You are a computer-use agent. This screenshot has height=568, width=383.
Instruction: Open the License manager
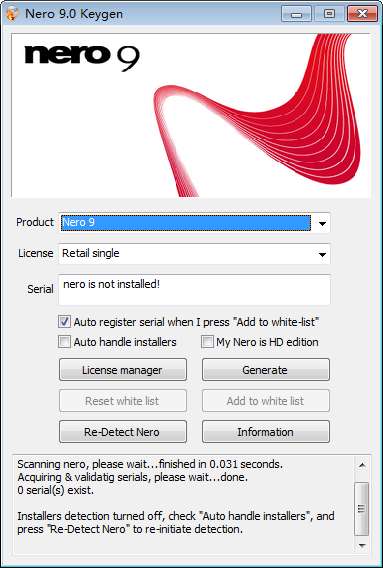point(123,370)
